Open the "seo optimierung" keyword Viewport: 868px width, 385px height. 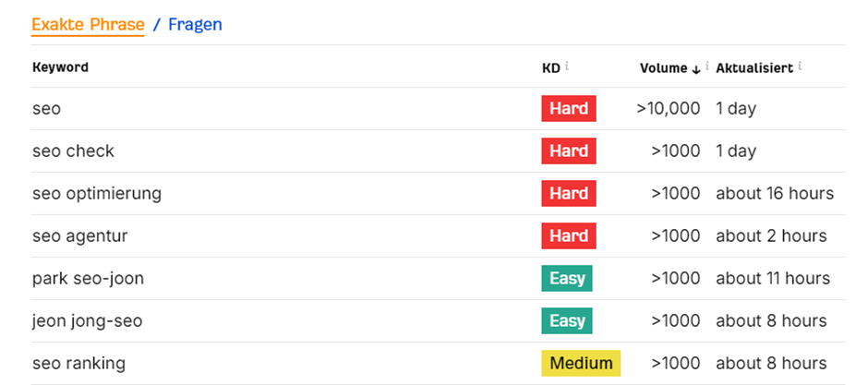click(96, 193)
